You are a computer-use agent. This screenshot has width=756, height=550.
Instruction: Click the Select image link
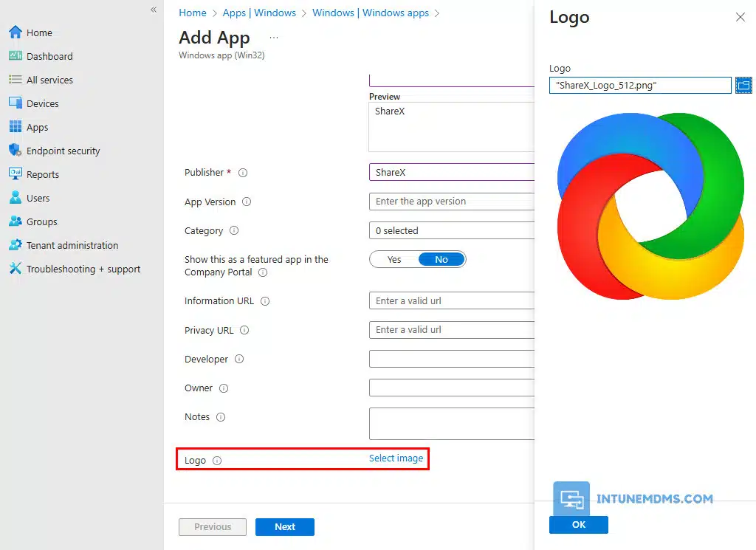[x=396, y=458]
